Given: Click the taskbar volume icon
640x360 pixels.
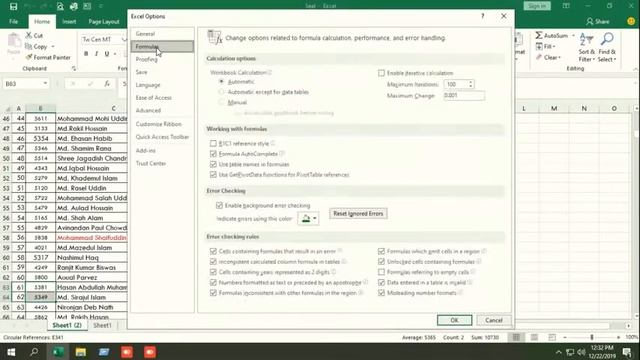Looking at the screenshot, I should pos(581,352).
